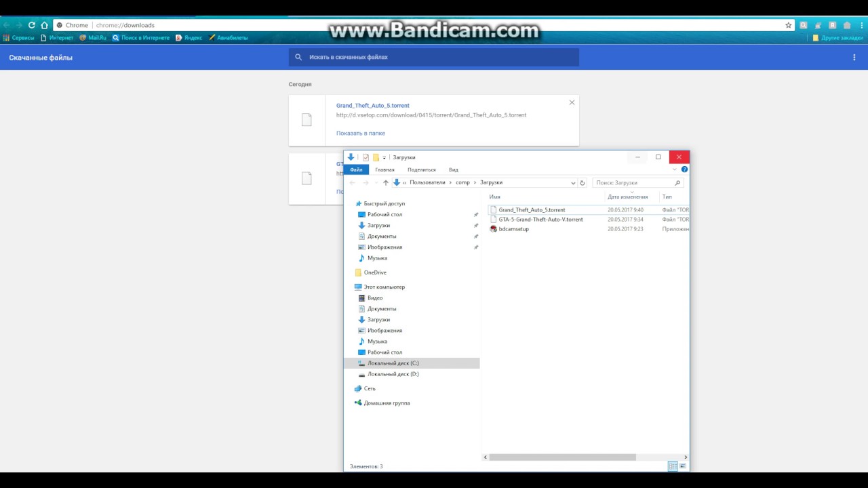Switch to Главная ribbon tab
Viewport: 868px width, 488px height.
click(x=384, y=169)
